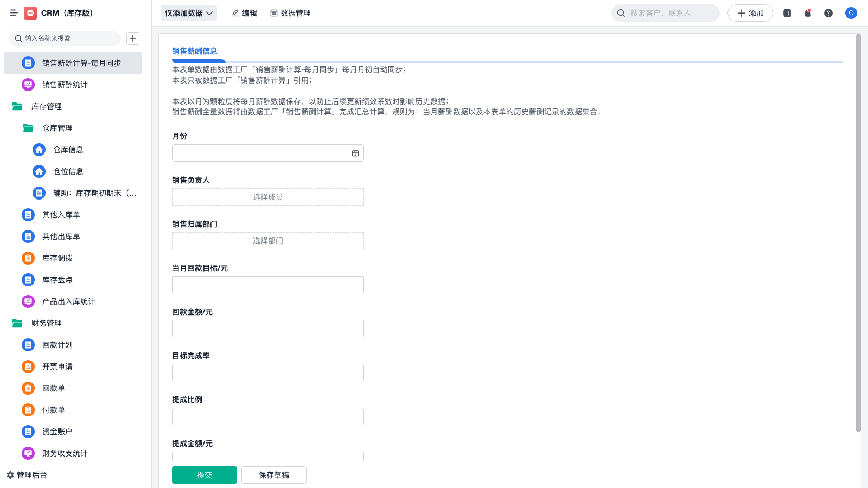Open calendar picker in 月份 field
This screenshot has width=868, height=488.
coord(355,153)
